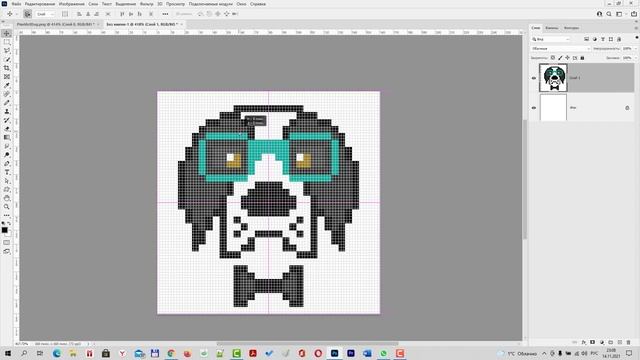Click the type layer filter icon
This screenshot has width=640, height=360.
pyautogui.click(x=603, y=39)
